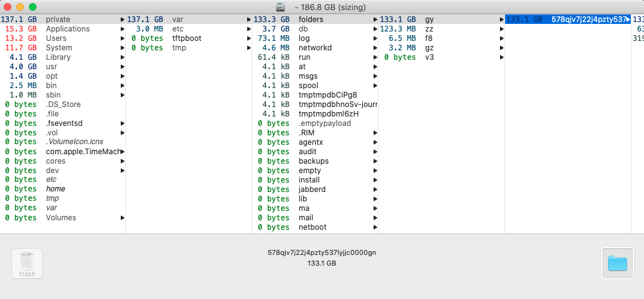Select the tmptmpdbCiPg8 file
Viewport: 644px width, 299px height.
[328, 95]
